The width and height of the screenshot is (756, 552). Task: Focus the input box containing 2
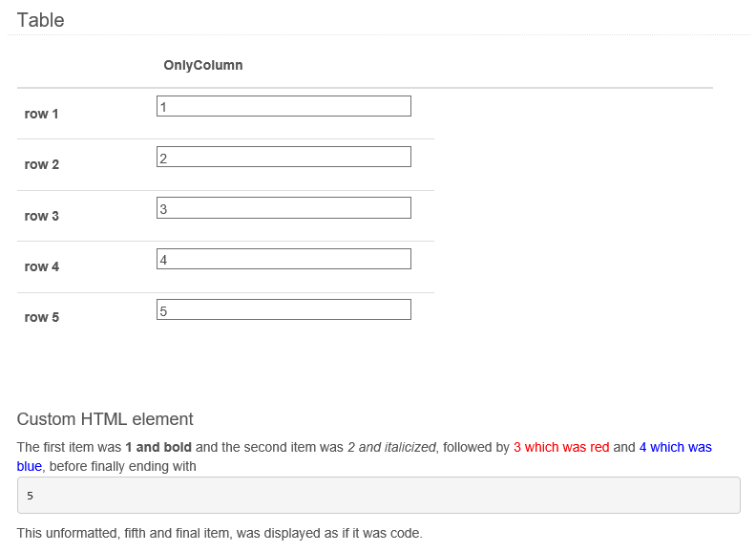click(x=283, y=157)
